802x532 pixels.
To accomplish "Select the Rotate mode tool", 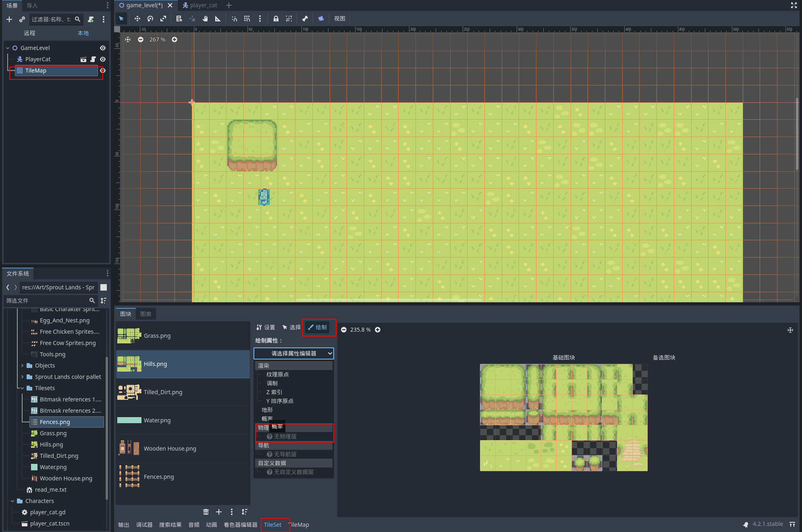I will [x=150, y=19].
